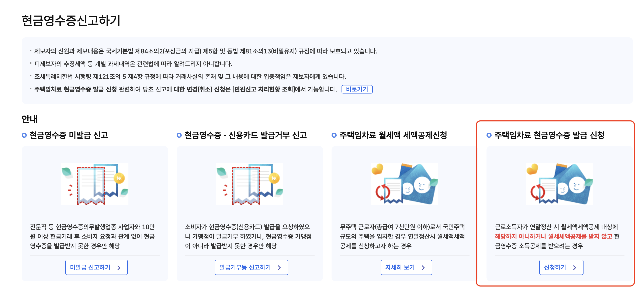Click the 신청하기 button
The height and width of the screenshot is (293, 644).
point(561,267)
